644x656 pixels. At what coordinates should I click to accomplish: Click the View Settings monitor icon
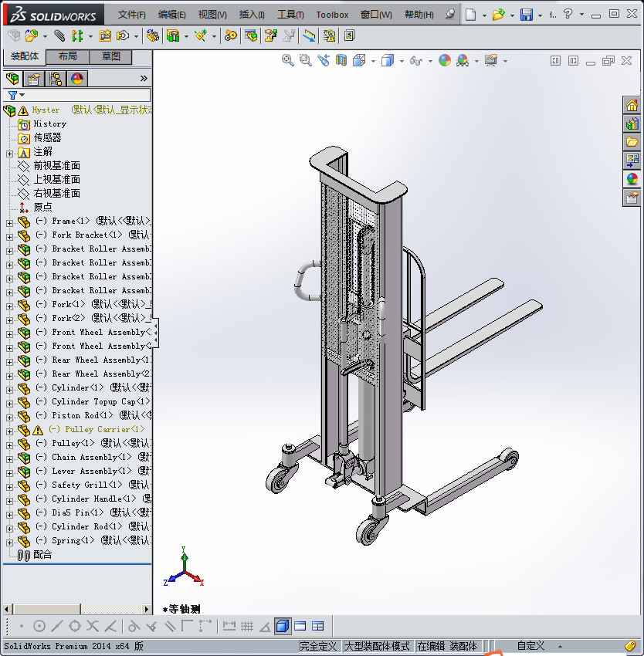pyautogui.click(x=491, y=61)
